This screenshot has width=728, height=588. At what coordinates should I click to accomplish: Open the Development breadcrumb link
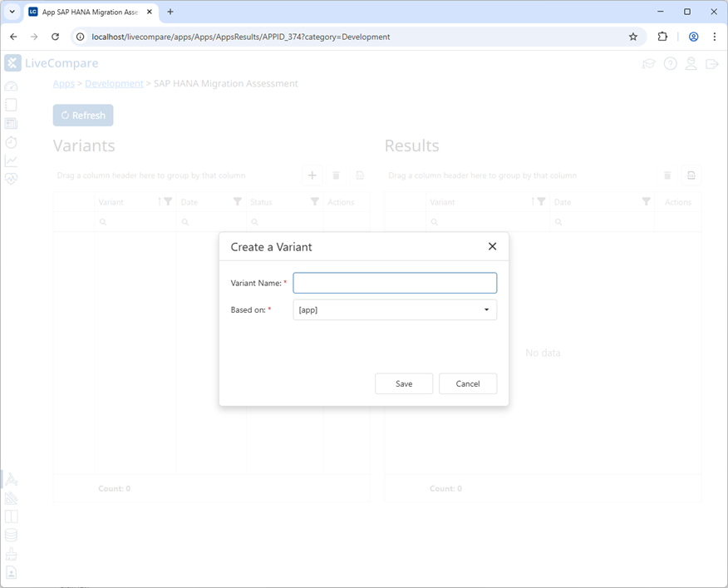point(114,84)
